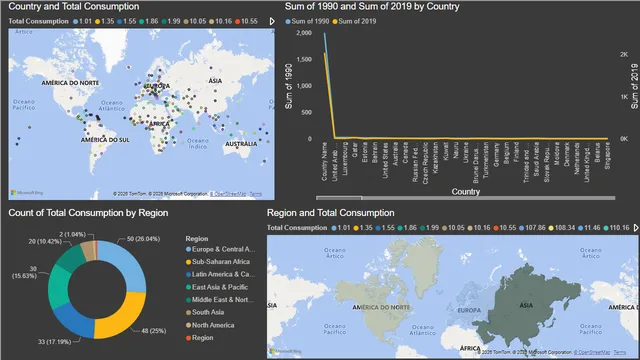Open the Terms link on the Country map

(x=256, y=194)
